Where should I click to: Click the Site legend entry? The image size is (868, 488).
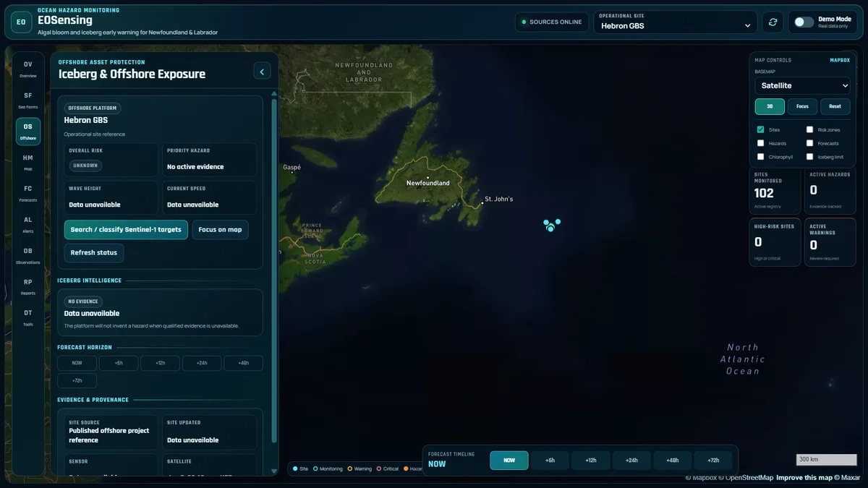301,468
